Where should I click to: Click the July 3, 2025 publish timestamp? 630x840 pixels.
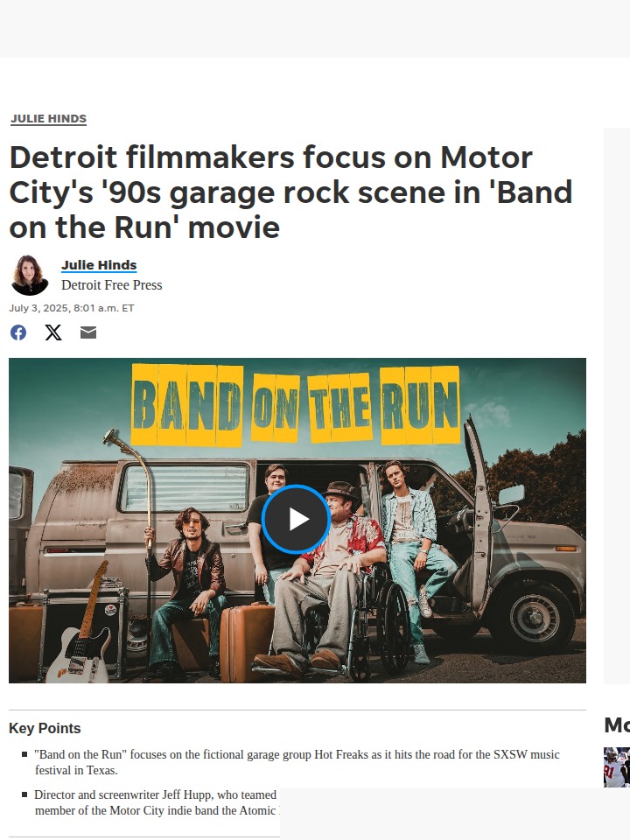pyautogui.click(x=71, y=308)
